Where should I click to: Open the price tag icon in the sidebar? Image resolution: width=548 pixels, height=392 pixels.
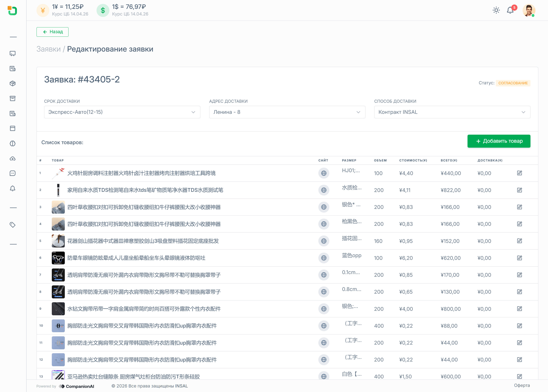pyautogui.click(x=13, y=225)
